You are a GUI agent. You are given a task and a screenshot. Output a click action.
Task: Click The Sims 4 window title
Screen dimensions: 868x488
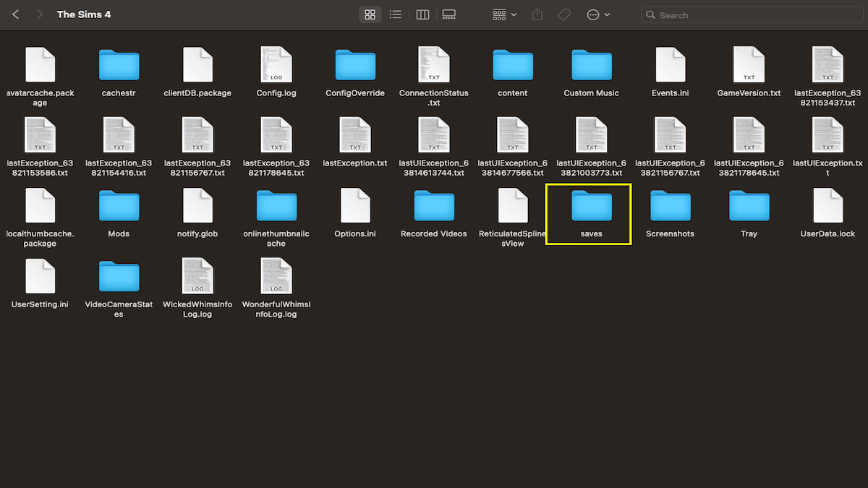(x=84, y=14)
